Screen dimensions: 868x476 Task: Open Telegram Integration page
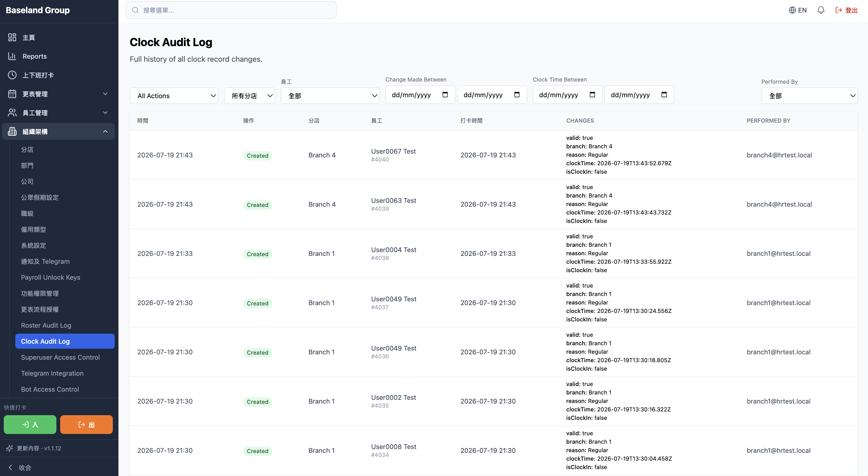65,373
